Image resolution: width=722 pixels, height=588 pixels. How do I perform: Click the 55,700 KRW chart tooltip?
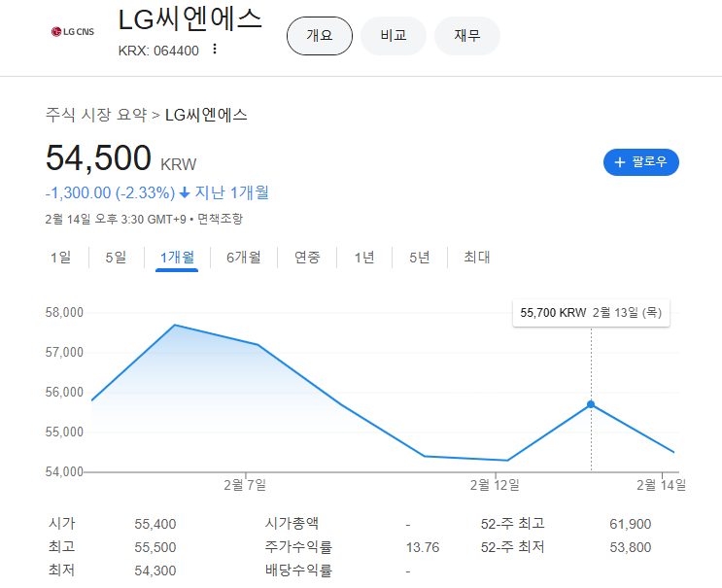point(591,313)
